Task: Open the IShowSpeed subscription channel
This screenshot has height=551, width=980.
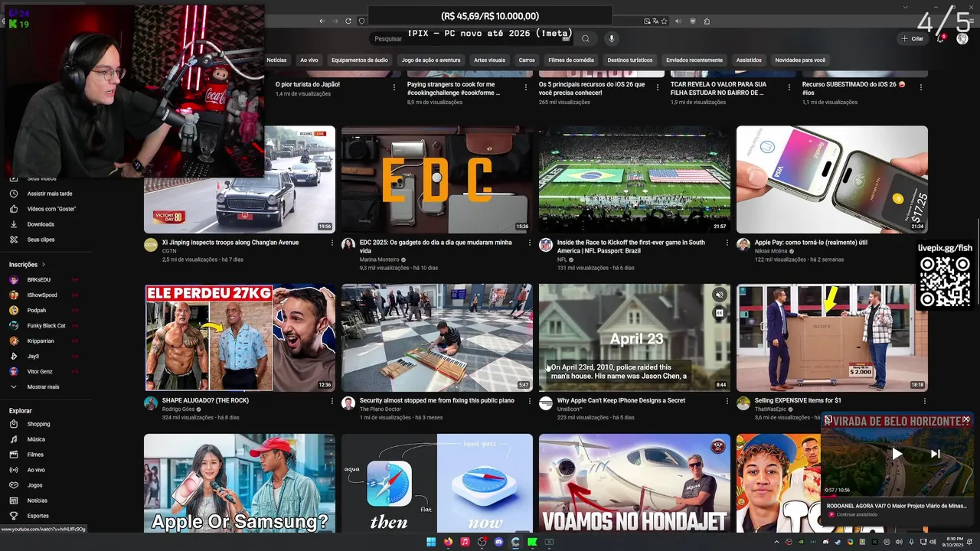Action: (x=44, y=295)
